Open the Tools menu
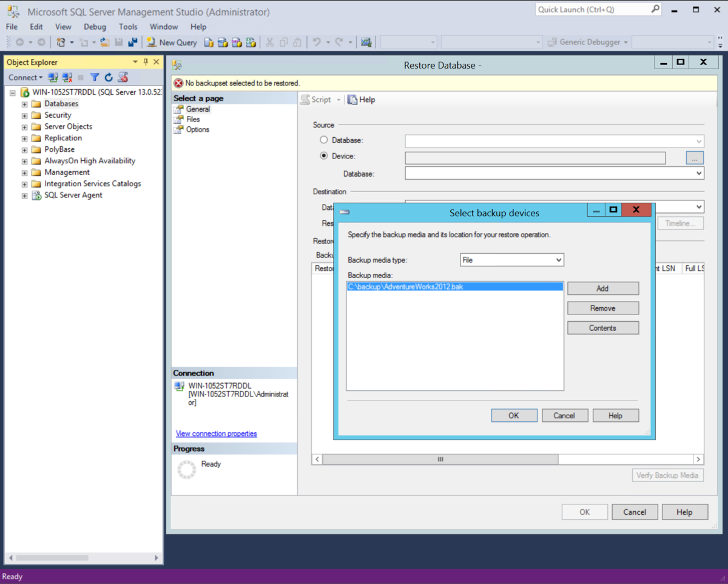Image resolution: width=728 pixels, height=584 pixels. pyautogui.click(x=128, y=27)
